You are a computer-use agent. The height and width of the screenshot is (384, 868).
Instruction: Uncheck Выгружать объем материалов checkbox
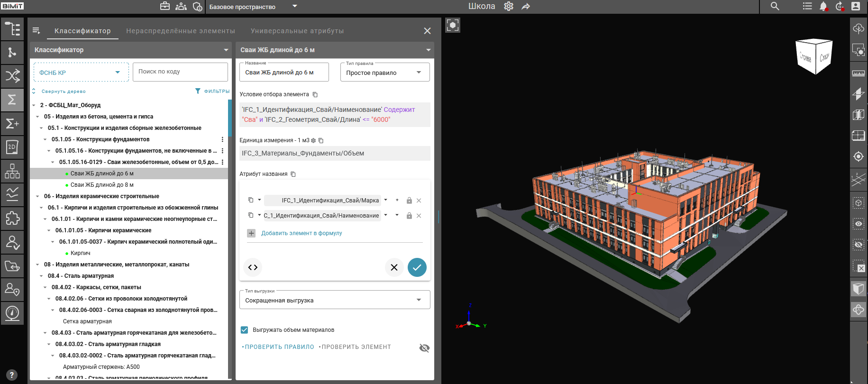[245, 330]
